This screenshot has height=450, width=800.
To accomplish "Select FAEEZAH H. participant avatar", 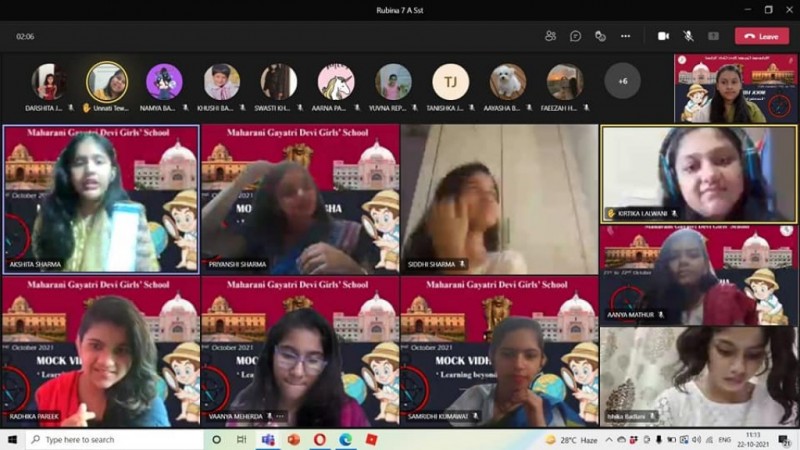I will tap(565, 82).
